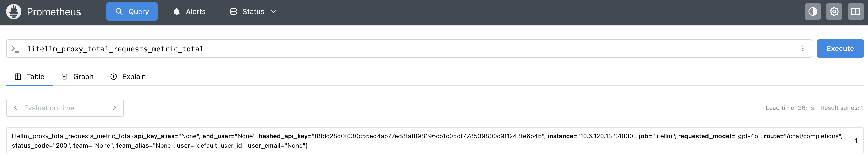The width and height of the screenshot is (868, 157).
Task: Switch to the Table tab
Action: pos(29,76)
